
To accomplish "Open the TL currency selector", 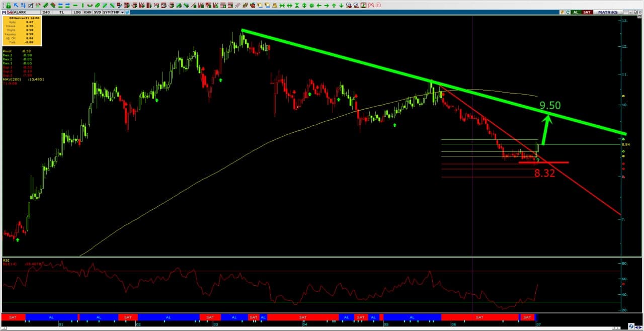I will (61, 12).
